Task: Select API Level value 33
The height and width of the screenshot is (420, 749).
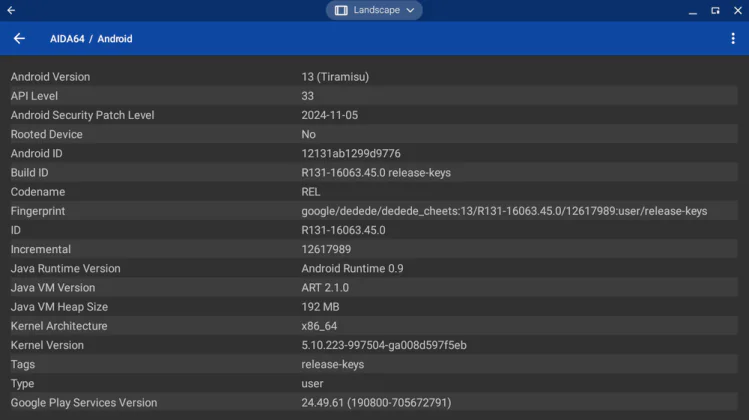Action: pyautogui.click(x=307, y=96)
